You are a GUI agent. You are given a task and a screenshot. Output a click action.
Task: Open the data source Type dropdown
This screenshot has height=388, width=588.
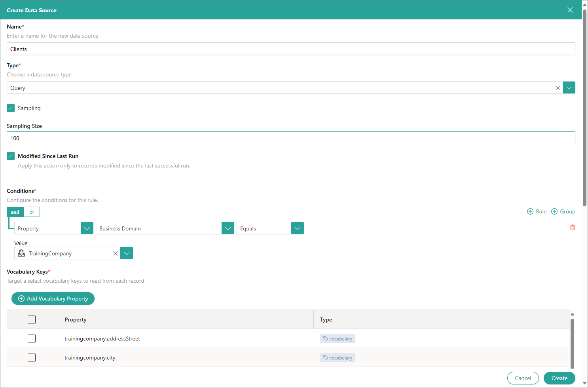point(569,88)
